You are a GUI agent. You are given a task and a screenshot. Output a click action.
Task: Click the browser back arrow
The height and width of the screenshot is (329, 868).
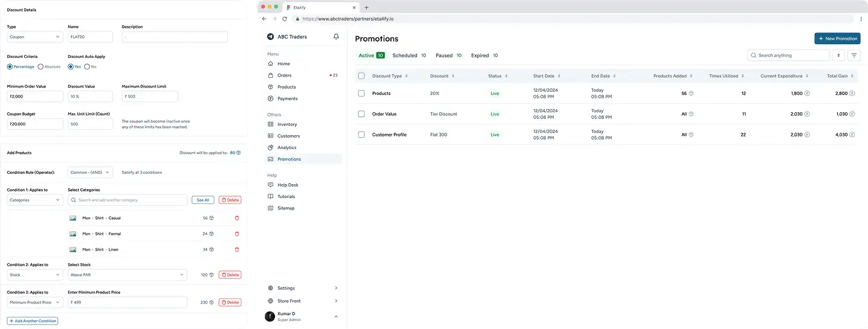(x=264, y=19)
